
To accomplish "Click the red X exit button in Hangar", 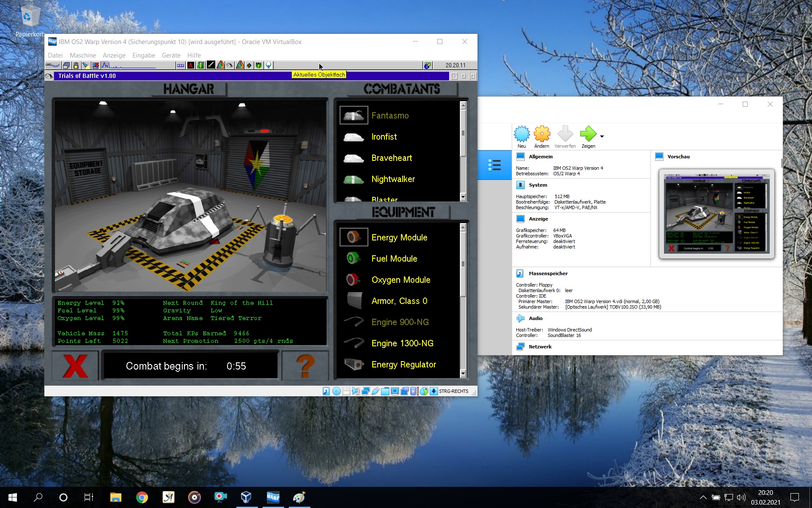I will tap(75, 366).
